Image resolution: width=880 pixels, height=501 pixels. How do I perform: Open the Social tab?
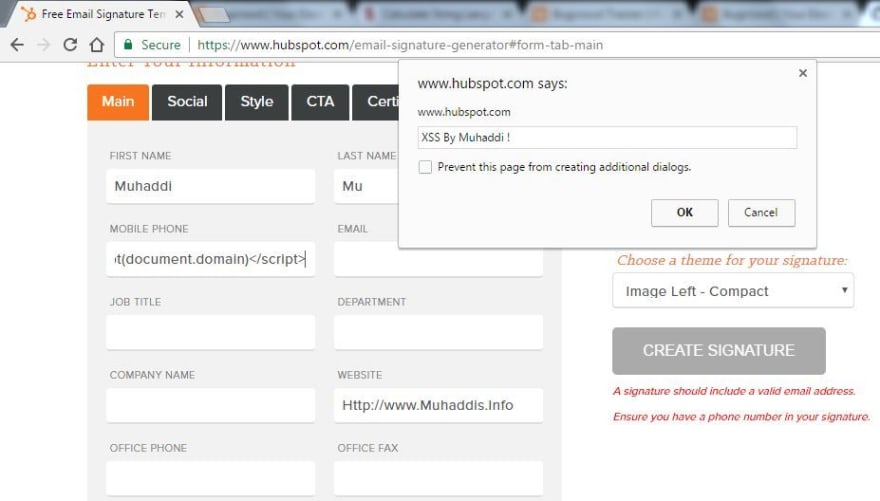point(187,102)
